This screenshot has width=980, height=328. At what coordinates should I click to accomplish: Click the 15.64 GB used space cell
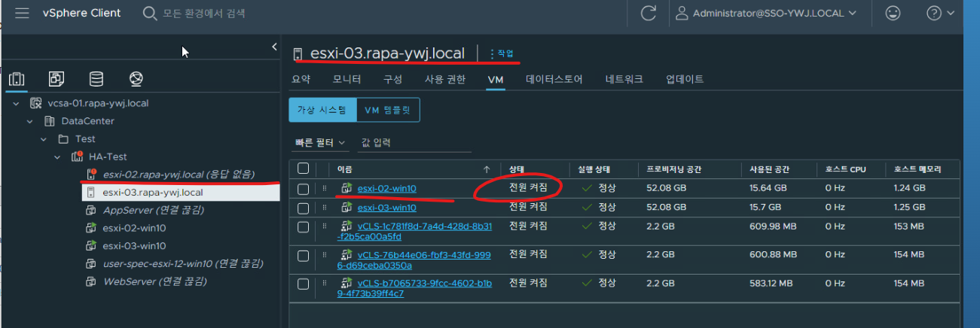coord(768,188)
